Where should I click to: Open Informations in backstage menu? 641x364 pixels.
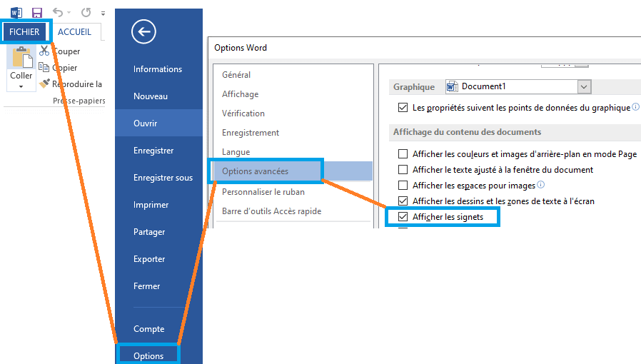tap(158, 69)
